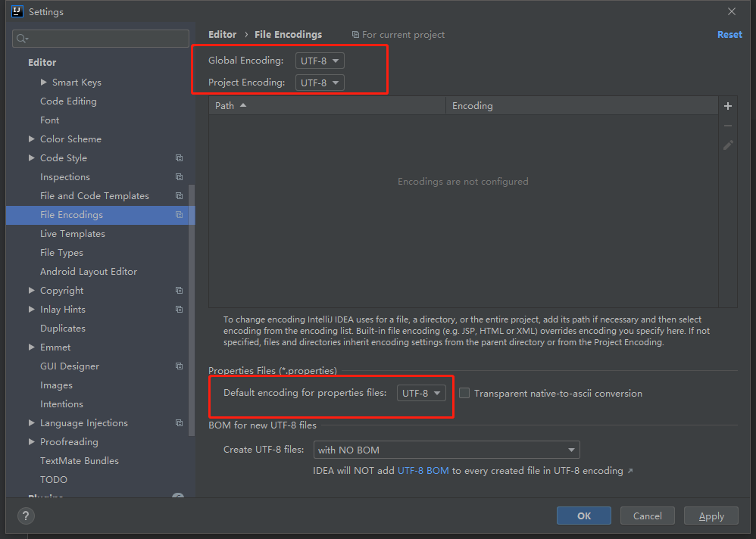Click the Reset link
Image resolution: width=756 pixels, height=539 pixels.
click(729, 35)
